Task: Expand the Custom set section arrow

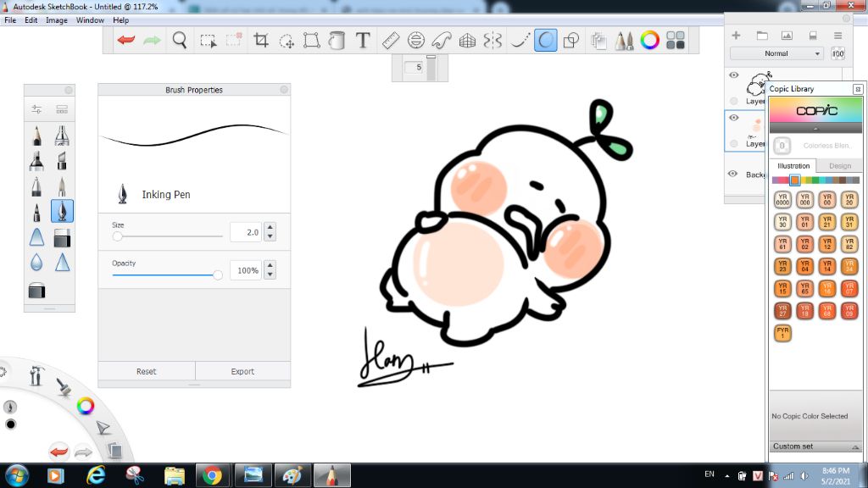Action: (x=855, y=447)
